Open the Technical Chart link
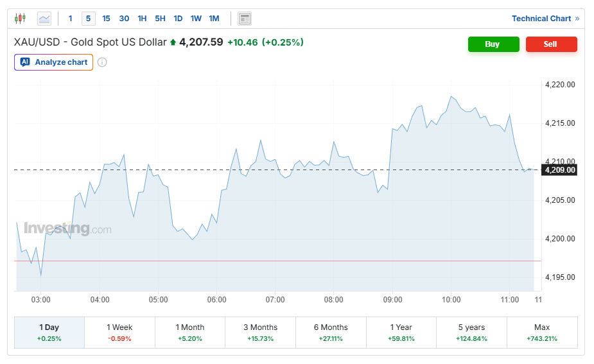Image resolution: width=594 pixels, height=364 pixels. coord(545,19)
